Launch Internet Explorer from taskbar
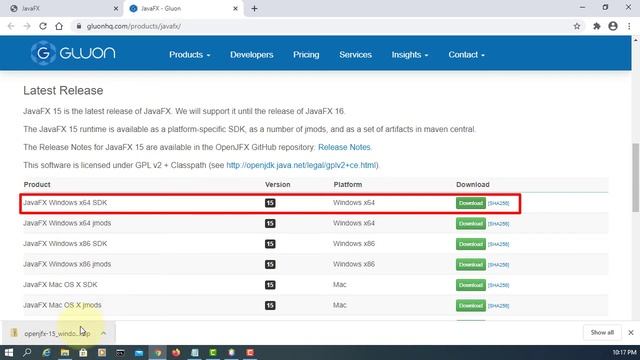 pyautogui.click(x=46, y=352)
